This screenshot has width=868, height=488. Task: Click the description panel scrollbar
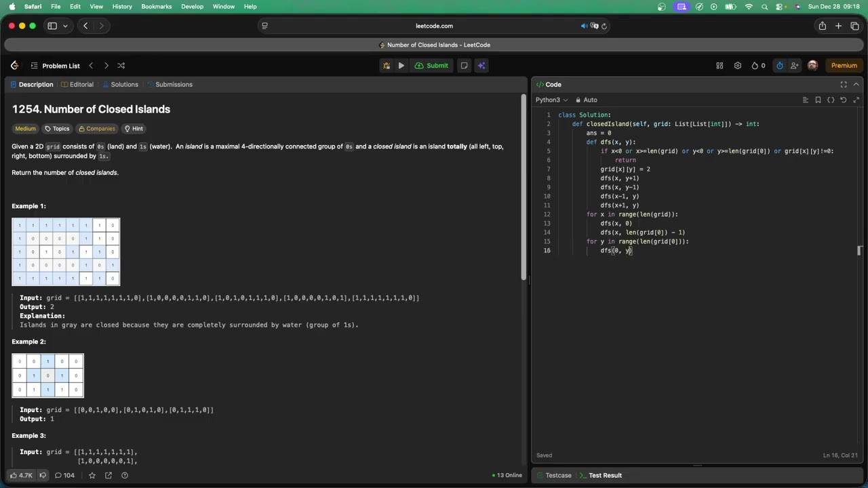point(523,186)
